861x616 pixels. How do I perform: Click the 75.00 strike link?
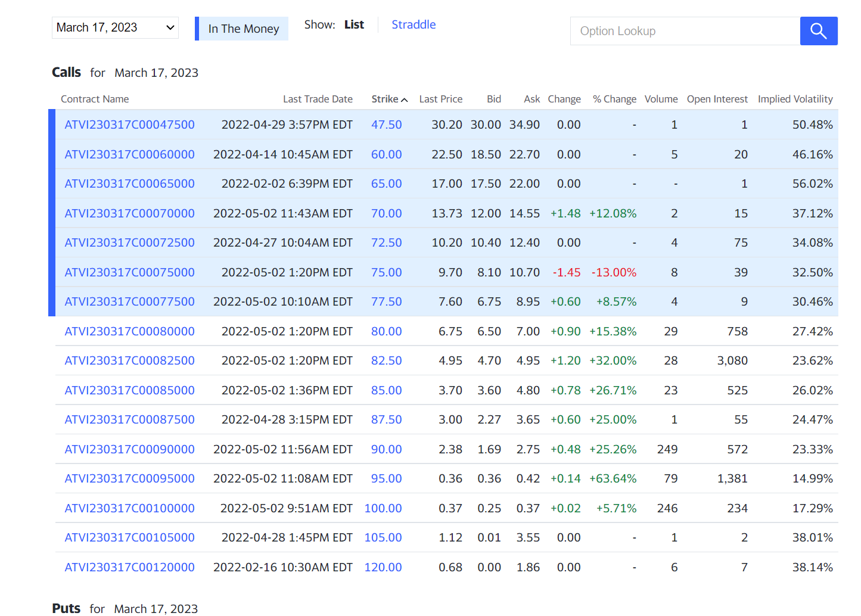click(386, 272)
